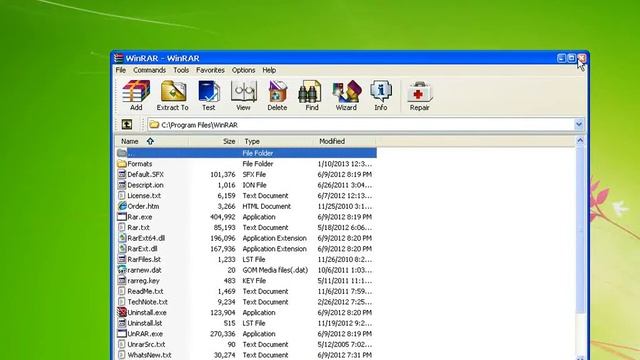This screenshot has width=640, height=360.
Task: Click the KEY File type cell
Action: [x=254, y=280]
